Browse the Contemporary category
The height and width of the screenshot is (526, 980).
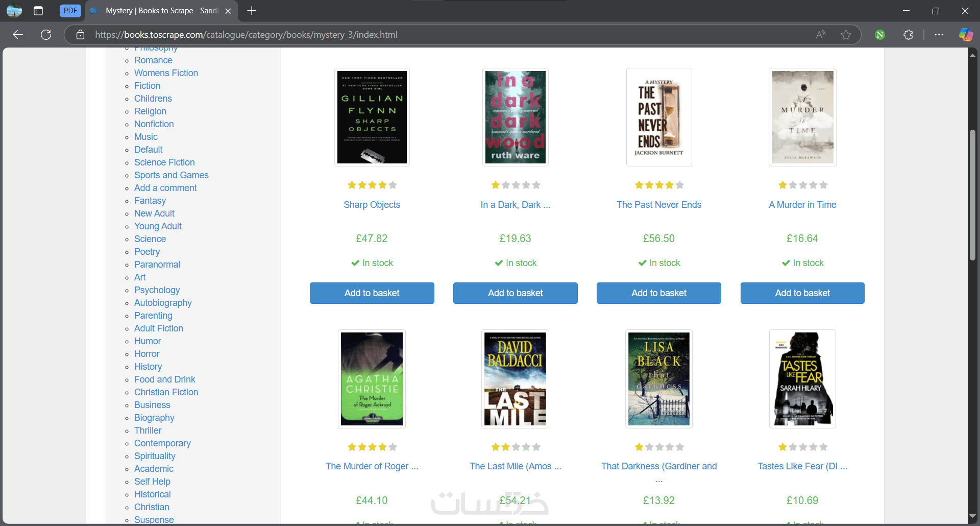162,443
